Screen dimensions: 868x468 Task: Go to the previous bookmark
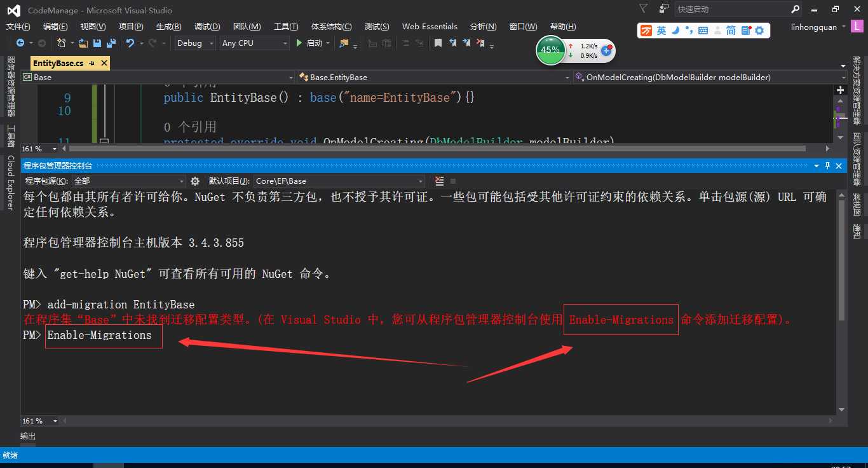coord(452,43)
